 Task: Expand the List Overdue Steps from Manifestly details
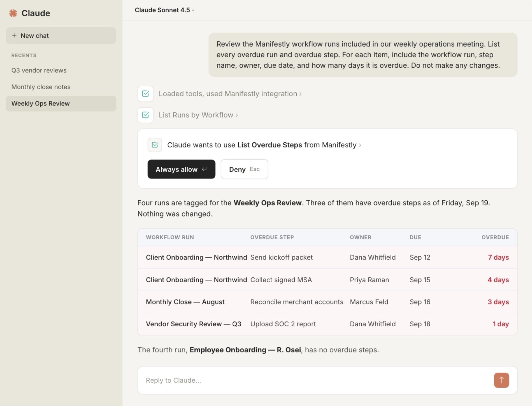(x=264, y=145)
